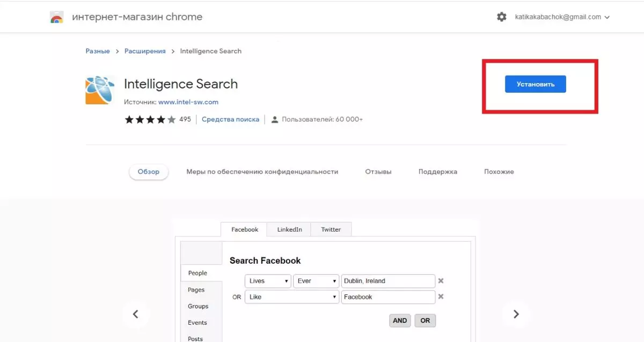Viewport: 644px width, 342px height.
Task: Remove the Dublin, Ireland row with X
Action: (x=441, y=281)
